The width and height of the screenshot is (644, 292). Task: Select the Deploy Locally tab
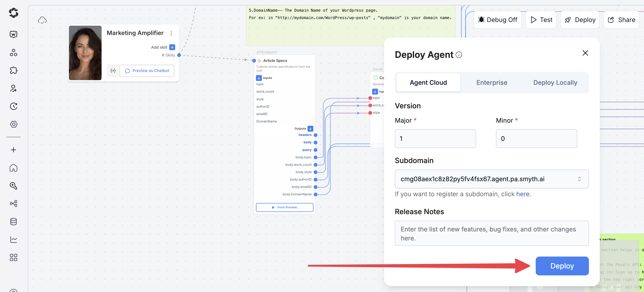tap(555, 83)
